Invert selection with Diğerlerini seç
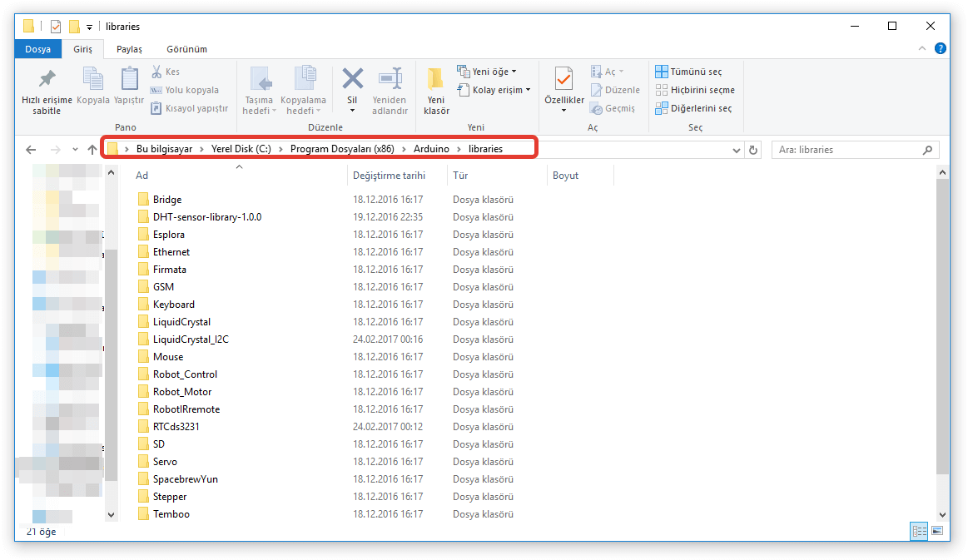Screen dimensions: 968x560 (694, 109)
